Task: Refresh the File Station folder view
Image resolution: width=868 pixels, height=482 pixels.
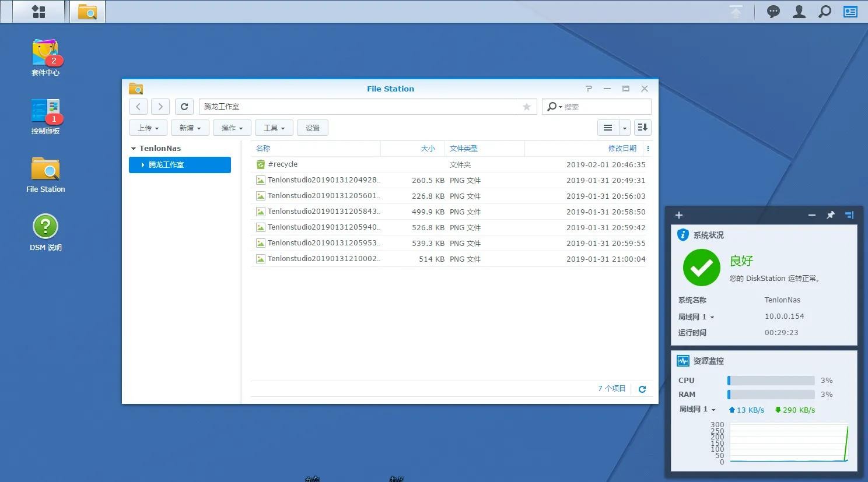Action: click(x=184, y=107)
